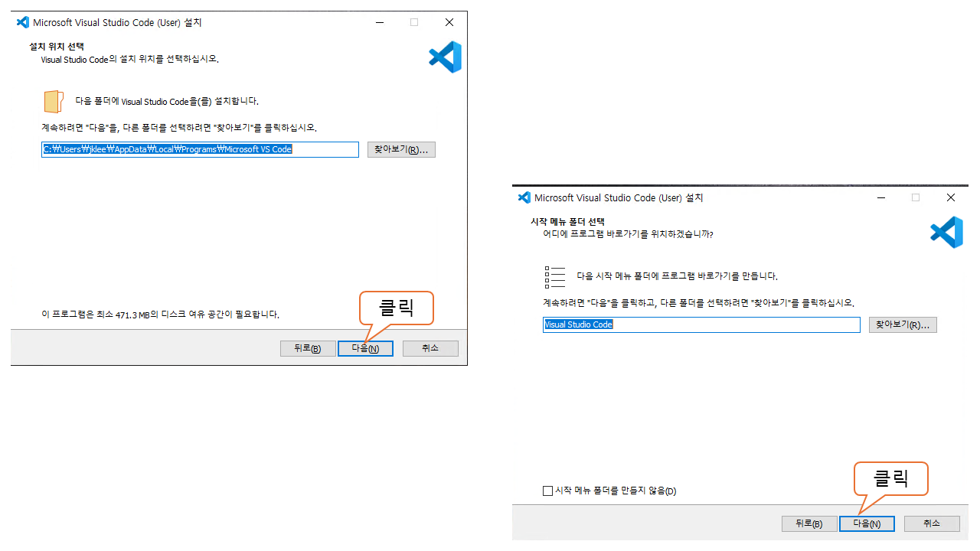This screenshot has width=980, height=551.
Task: Close the start menu folder setup window
Action: pyautogui.click(x=951, y=197)
